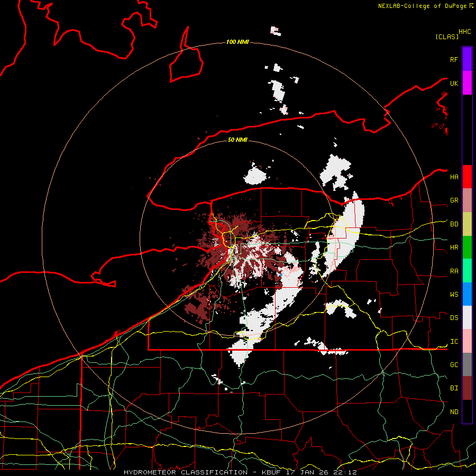Click the HA red legend swatch
Screen dimensions: 476x476
[467, 177]
